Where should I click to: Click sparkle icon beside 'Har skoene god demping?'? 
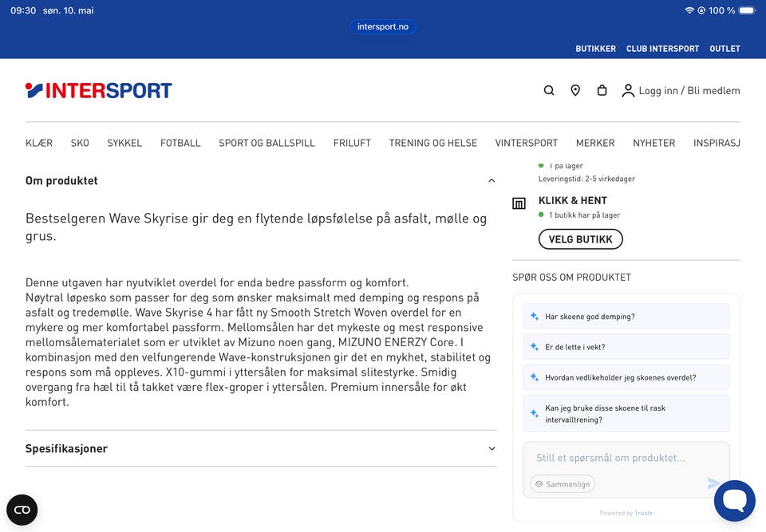(535, 317)
